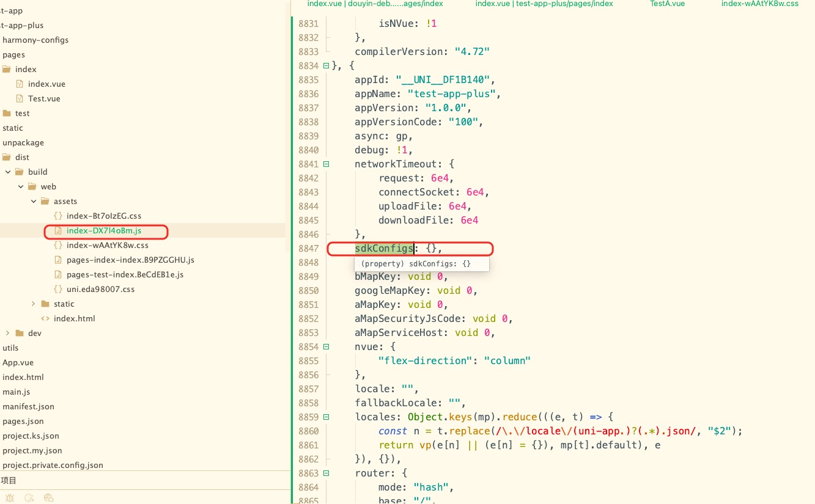
Task: Open the index-wAAtYK8w.css editor tab
Action: coord(759,4)
